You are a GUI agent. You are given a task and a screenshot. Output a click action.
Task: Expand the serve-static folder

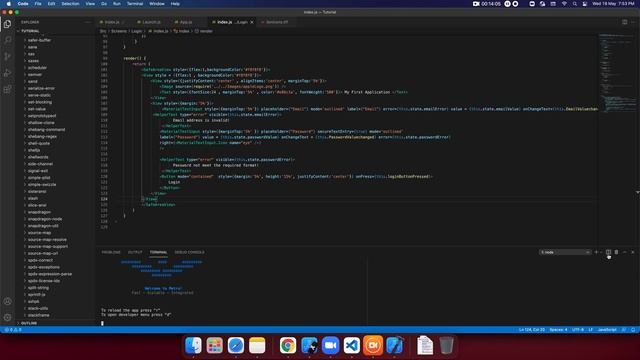(x=39, y=95)
